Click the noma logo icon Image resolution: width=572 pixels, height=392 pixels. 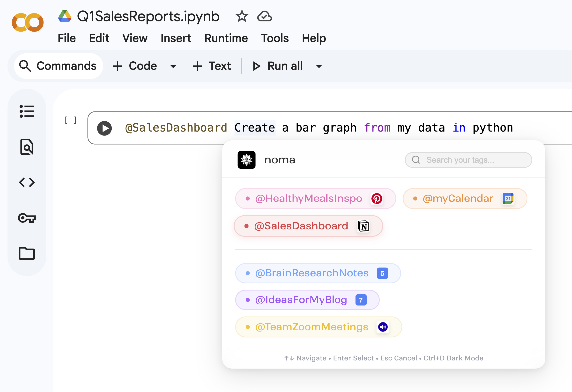pyautogui.click(x=246, y=160)
